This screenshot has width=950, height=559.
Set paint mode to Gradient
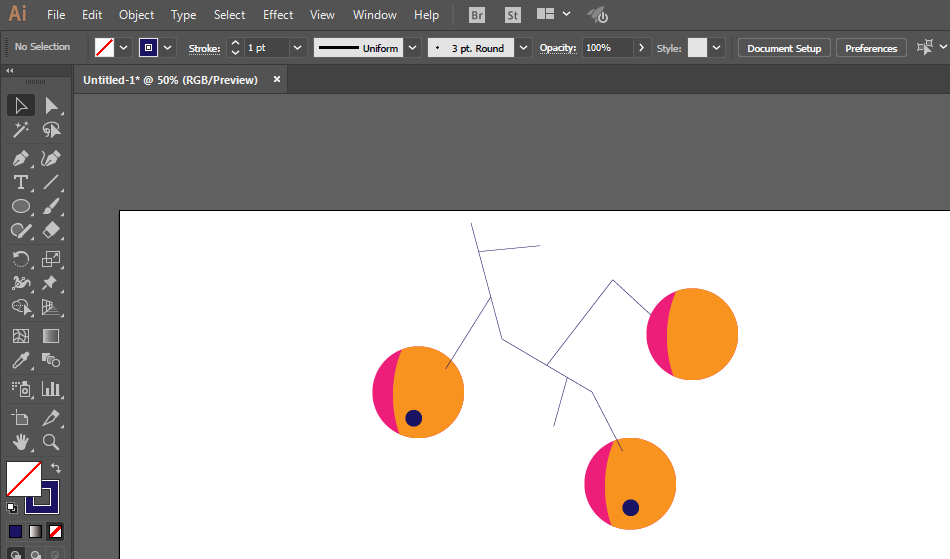[x=35, y=531]
